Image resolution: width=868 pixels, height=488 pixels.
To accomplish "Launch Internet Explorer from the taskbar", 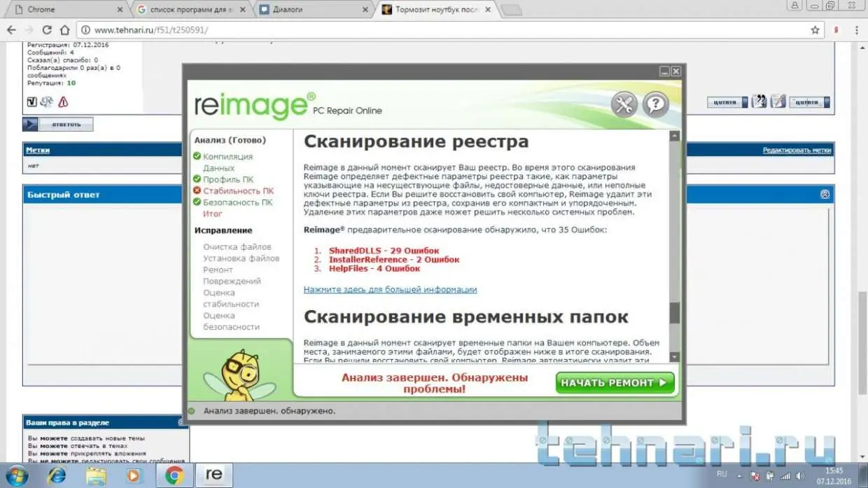I will [x=57, y=475].
